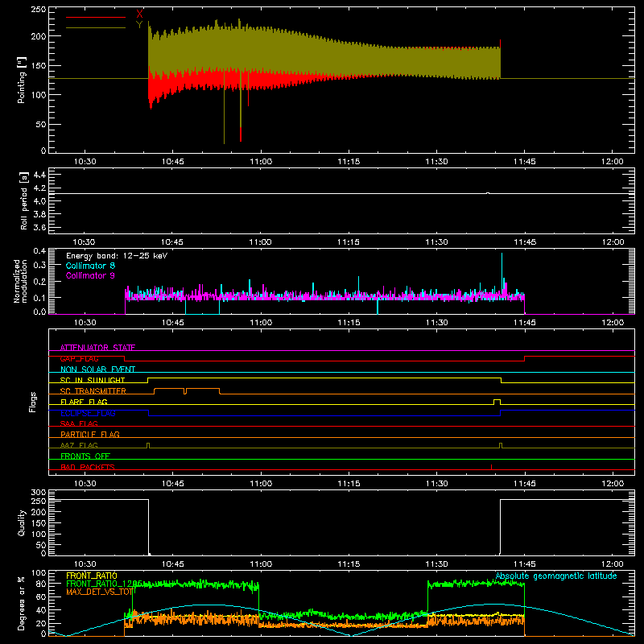Screen dimensions: 644x644
Task: Click the BAD_PACKETS label
Action: (x=88, y=467)
